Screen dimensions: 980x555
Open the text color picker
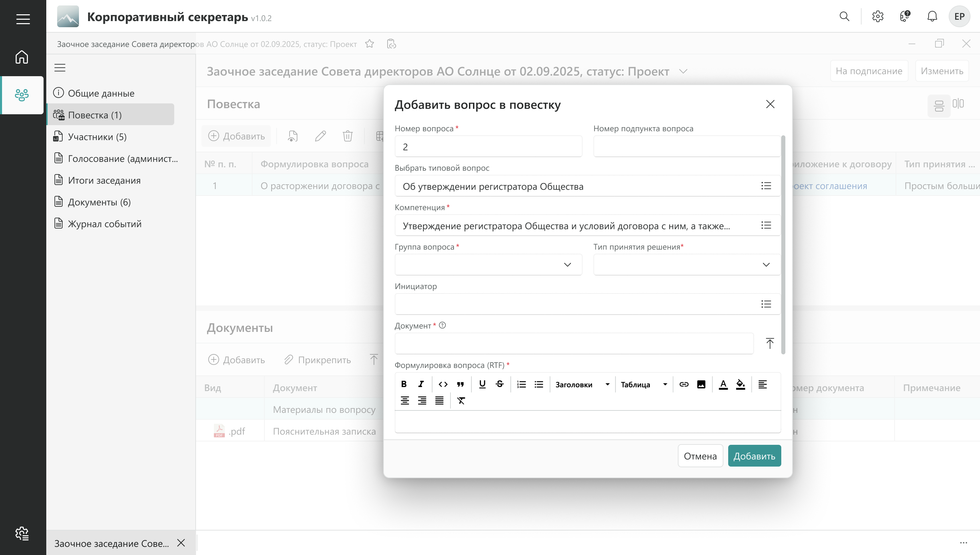click(723, 384)
